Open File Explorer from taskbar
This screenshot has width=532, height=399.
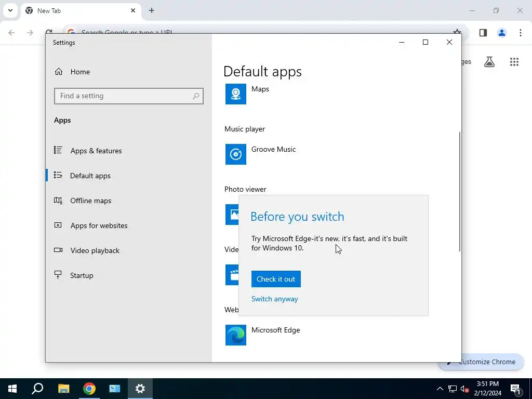pyautogui.click(x=63, y=389)
